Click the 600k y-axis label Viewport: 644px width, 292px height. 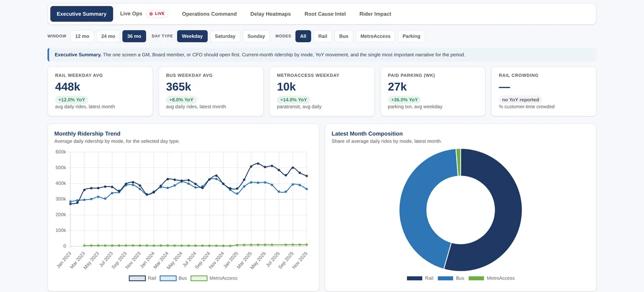click(x=61, y=152)
